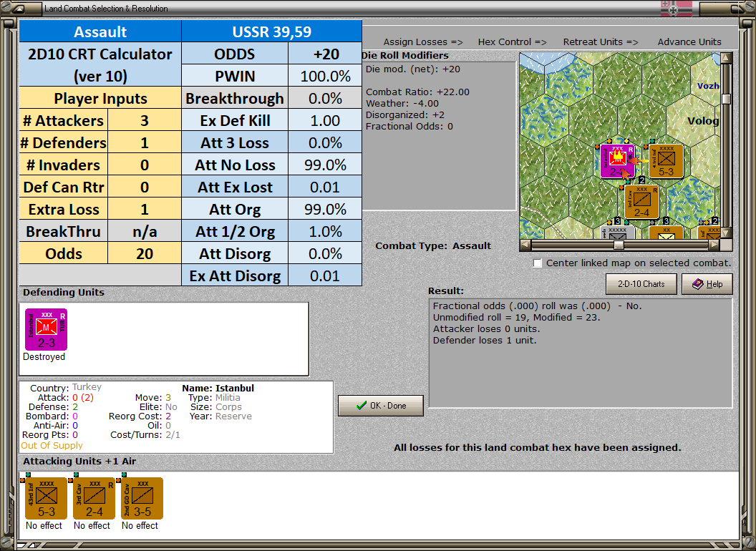Confirm with OK - Done
The height and width of the screenshot is (551, 756).
point(381,406)
